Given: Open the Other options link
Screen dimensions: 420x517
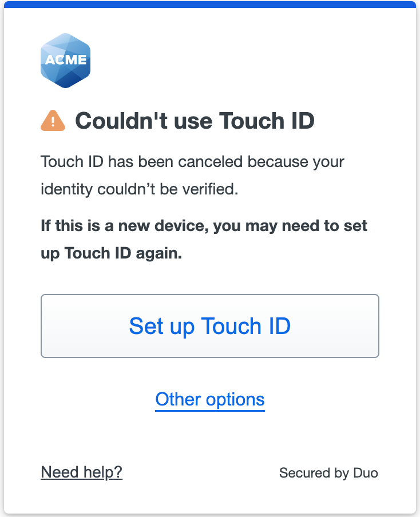Looking at the screenshot, I should coord(210,400).
